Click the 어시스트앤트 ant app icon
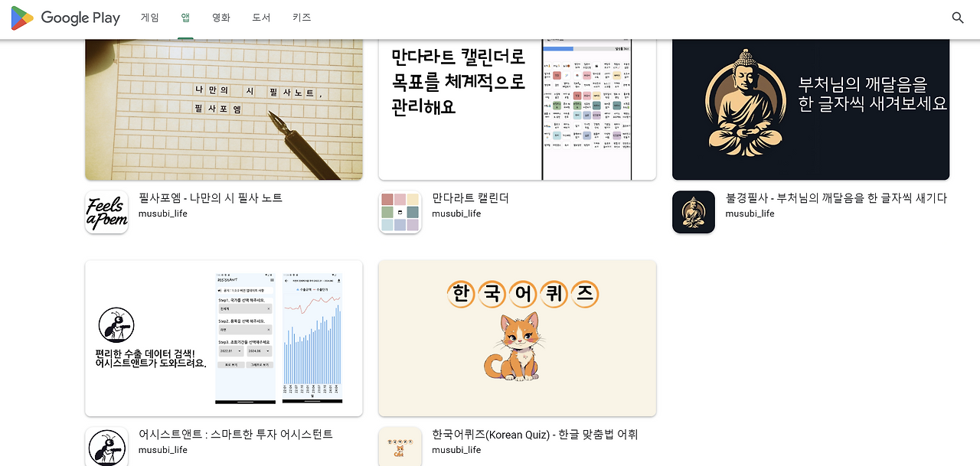The width and height of the screenshot is (980, 466). click(106, 447)
